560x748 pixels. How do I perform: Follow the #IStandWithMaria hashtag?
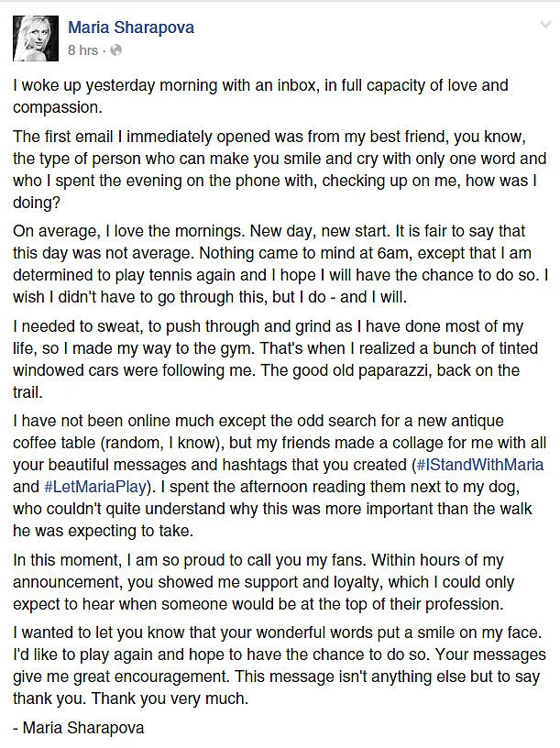coord(479,465)
